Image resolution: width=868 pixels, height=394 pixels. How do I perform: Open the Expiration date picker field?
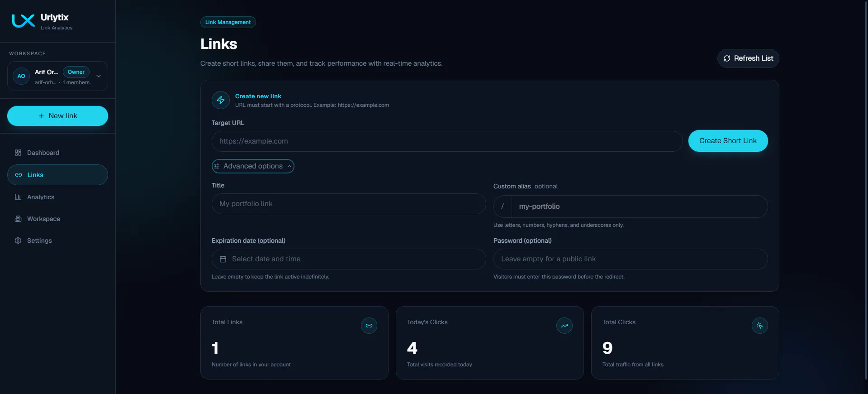[349, 259]
